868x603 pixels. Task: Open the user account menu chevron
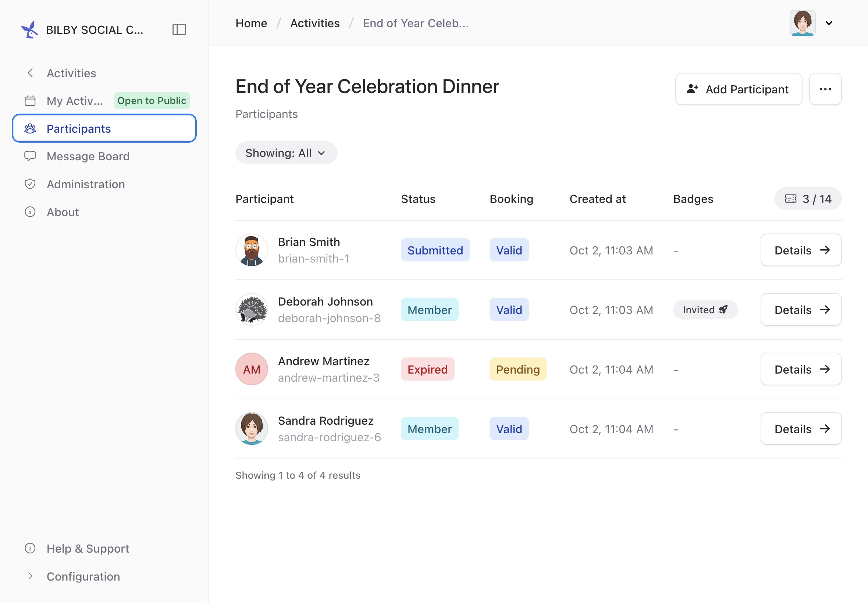pyautogui.click(x=829, y=23)
